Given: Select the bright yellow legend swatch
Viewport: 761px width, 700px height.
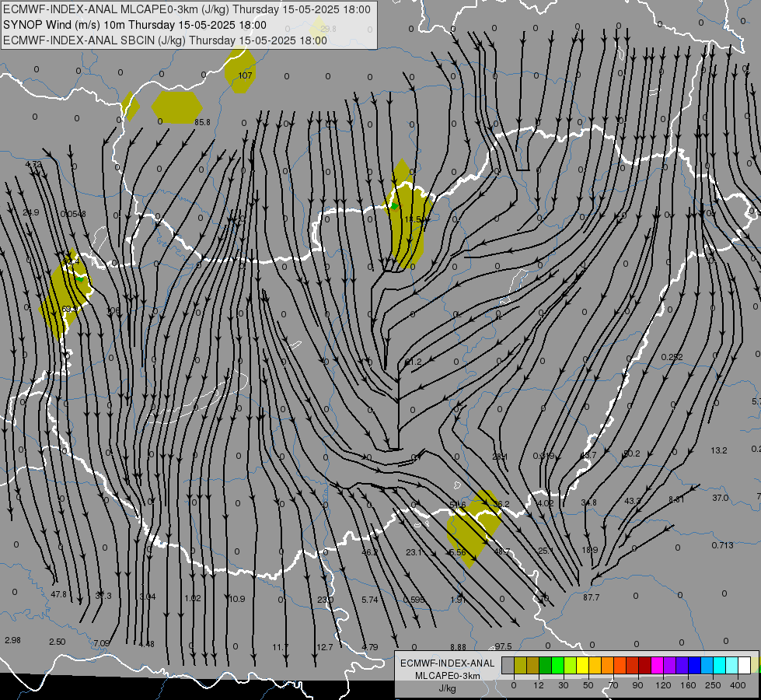Looking at the screenshot, I should [582, 666].
